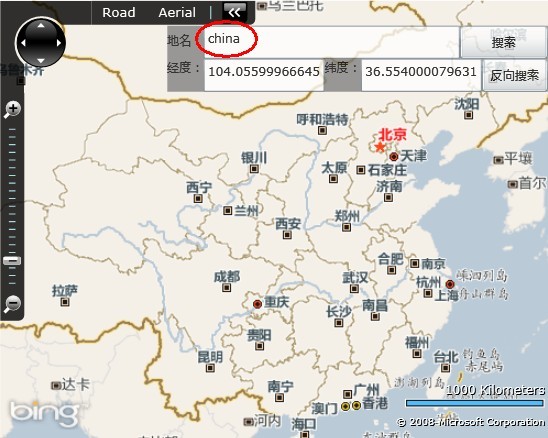Collapse the map toolbar with double chevron
The height and width of the screenshot is (438, 548).
(x=235, y=12)
